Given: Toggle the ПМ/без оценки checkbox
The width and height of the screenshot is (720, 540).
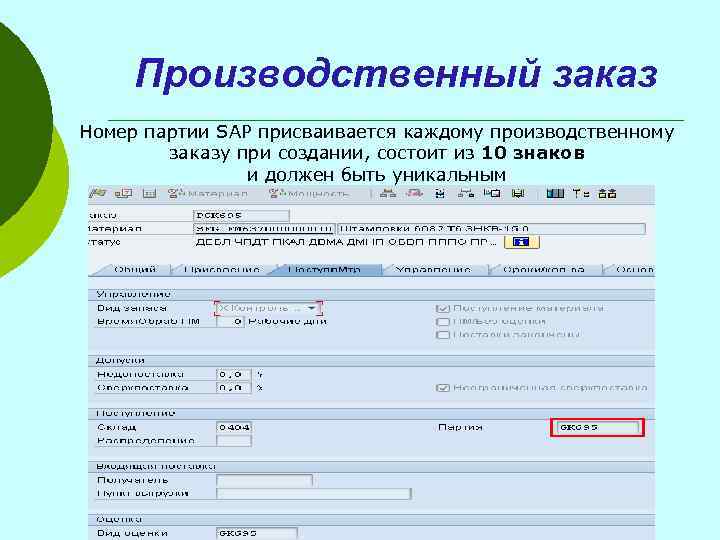Looking at the screenshot, I should tap(442, 322).
